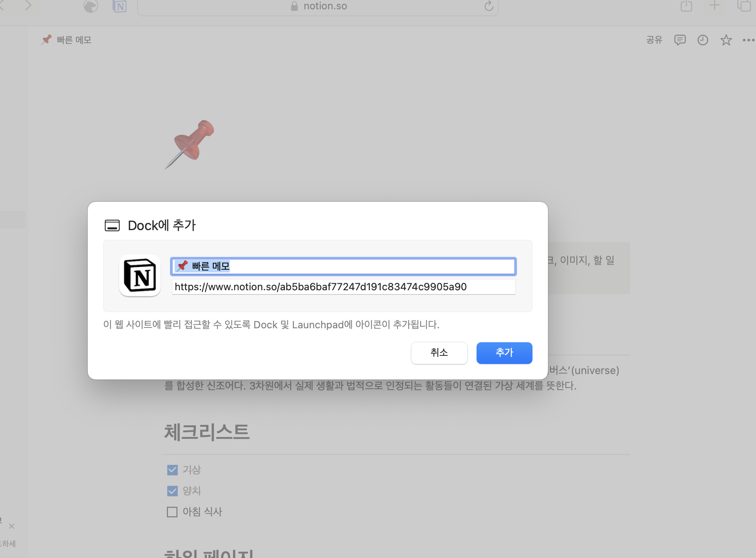
Task: Click 취소 to cancel dialog
Action: (439, 353)
